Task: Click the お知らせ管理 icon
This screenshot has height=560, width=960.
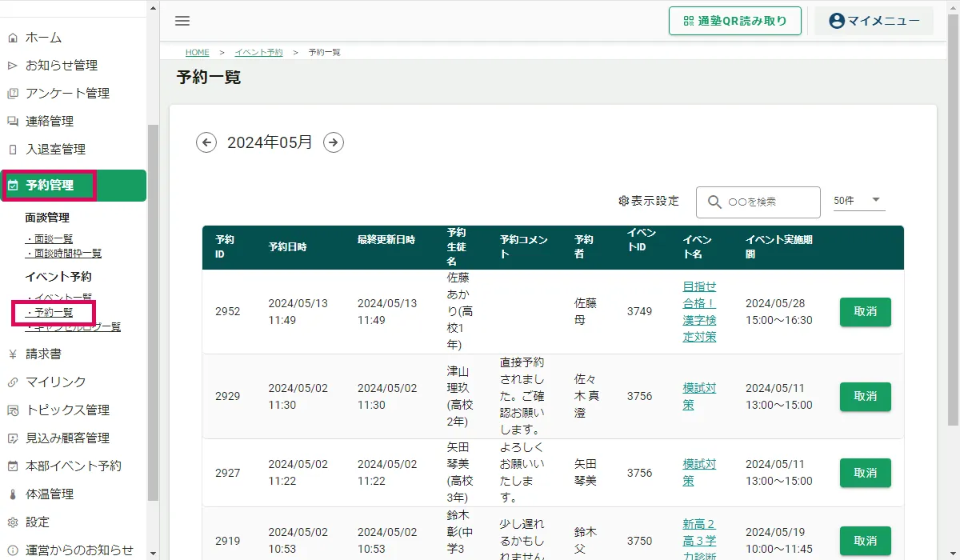Action: point(12,66)
